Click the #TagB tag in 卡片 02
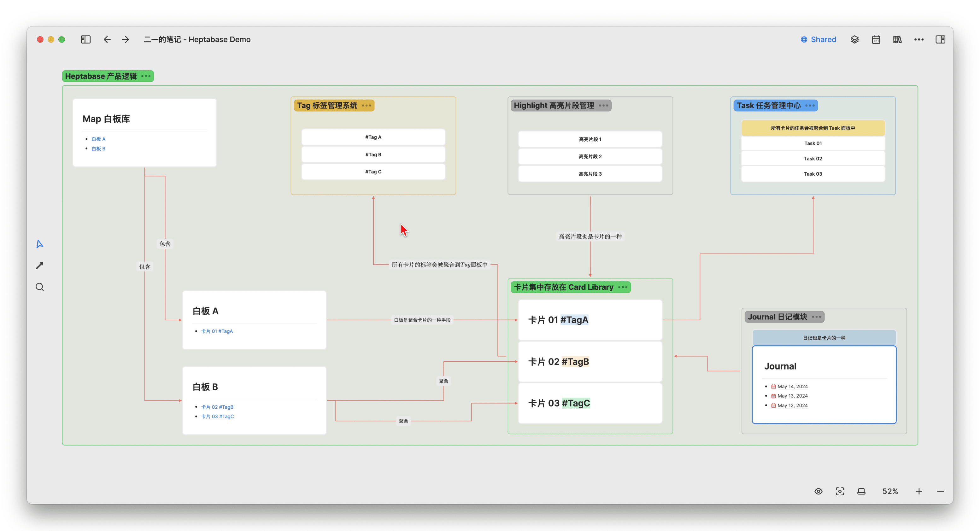The width and height of the screenshot is (980, 531). tap(575, 362)
